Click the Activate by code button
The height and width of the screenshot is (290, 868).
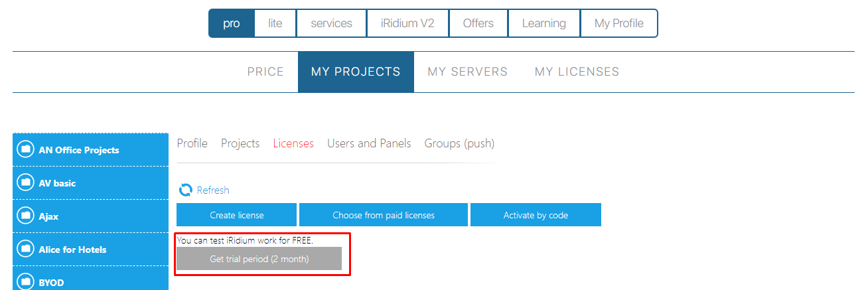click(536, 215)
